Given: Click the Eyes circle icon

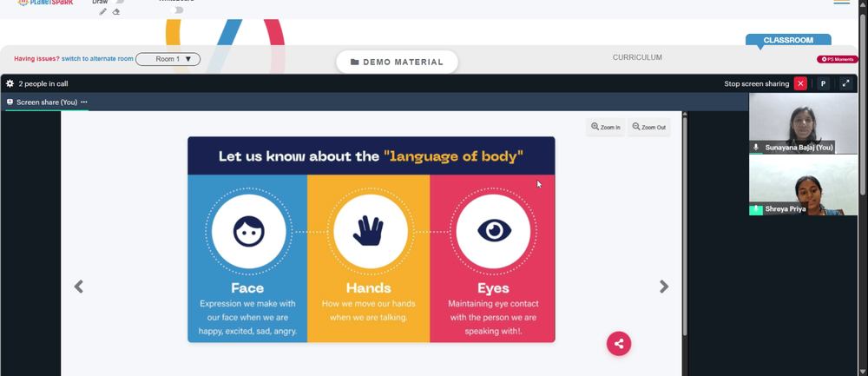Looking at the screenshot, I should click(493, 232).
